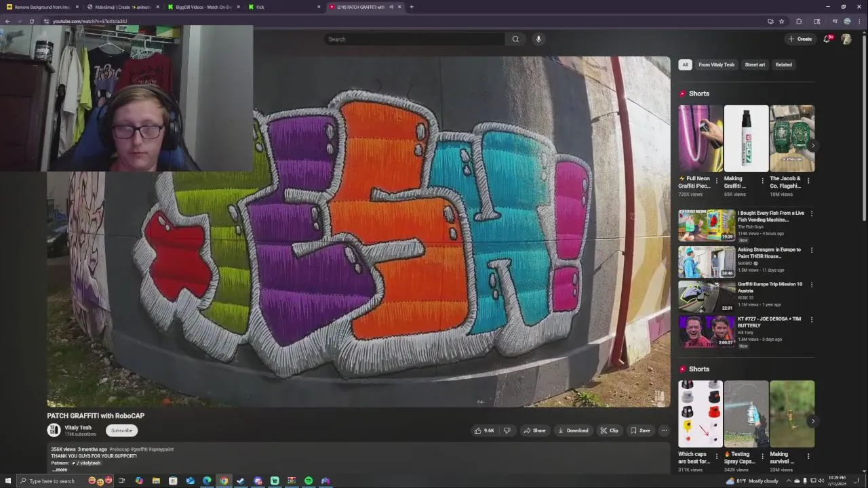Open Chrome extensions puzzle icon
This screenshot has width=868, height=488.
point(799,21)
